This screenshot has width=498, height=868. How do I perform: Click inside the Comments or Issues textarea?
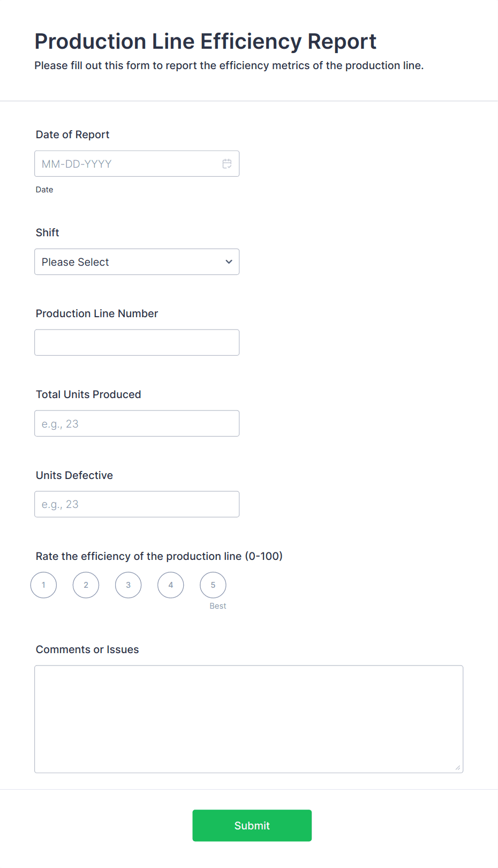coord(249,719)
